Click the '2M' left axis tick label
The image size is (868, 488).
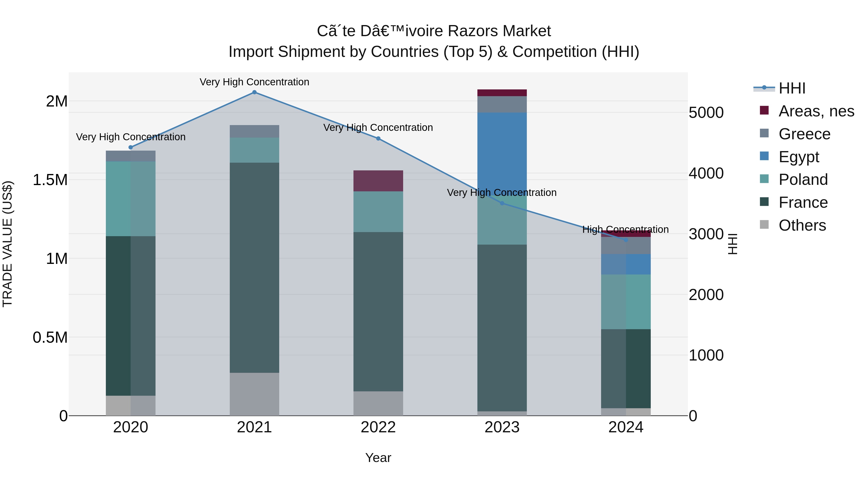57,101
